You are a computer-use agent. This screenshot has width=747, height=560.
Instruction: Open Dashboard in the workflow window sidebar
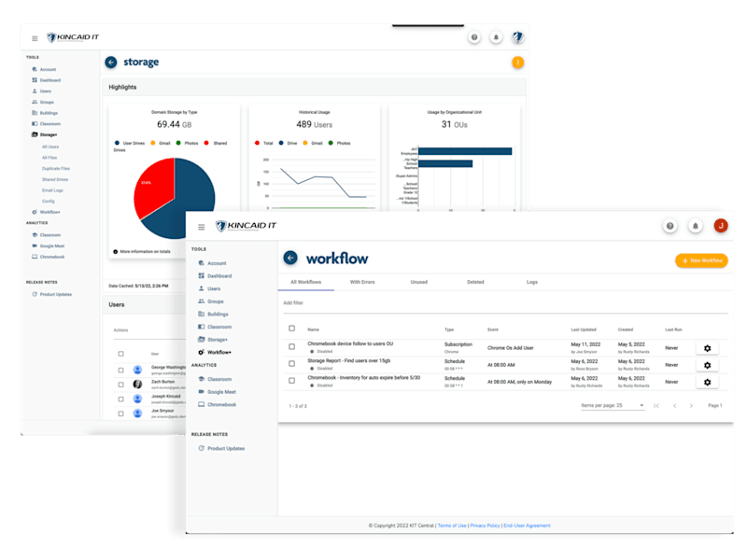[x=215, y=275]
